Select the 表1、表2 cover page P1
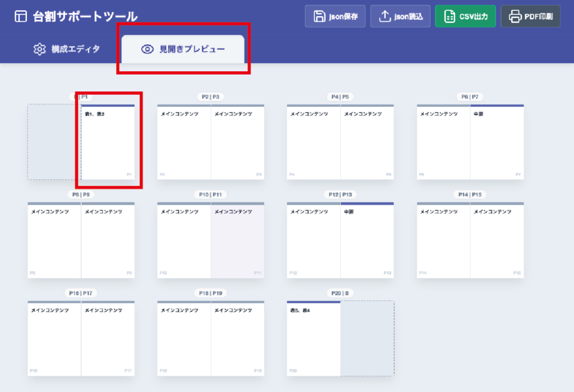Screen dimensions: 574x392 108,142
